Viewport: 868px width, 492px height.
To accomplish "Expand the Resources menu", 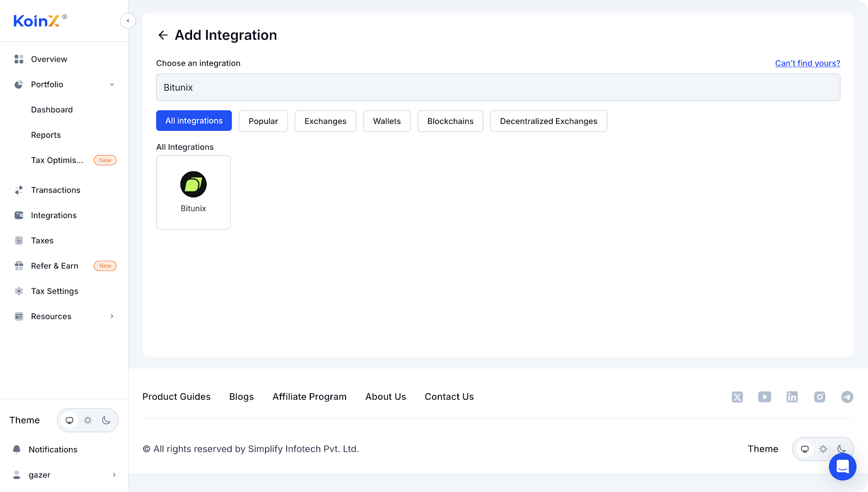I will tap(112, 316).
